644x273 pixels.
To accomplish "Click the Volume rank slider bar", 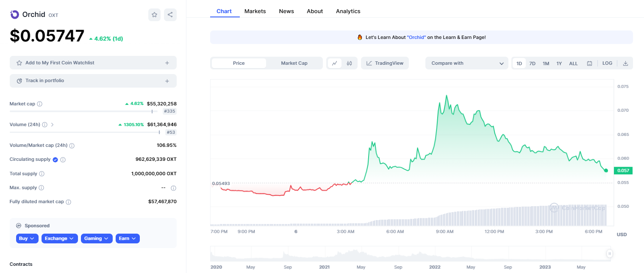I will click(x=85, y=132).
